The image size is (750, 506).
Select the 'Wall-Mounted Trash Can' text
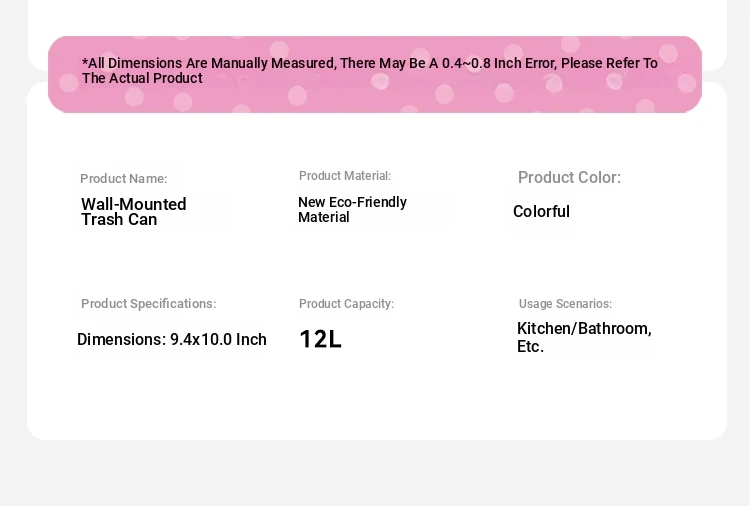pyautogui.click(x=133, y=212)
